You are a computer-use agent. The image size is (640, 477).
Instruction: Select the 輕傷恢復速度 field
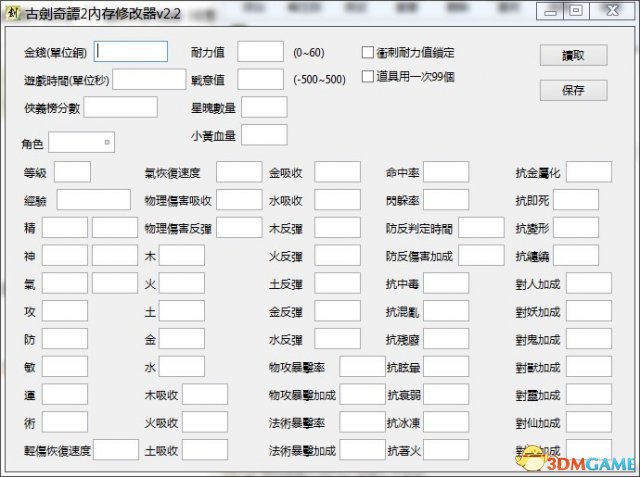(116, 450)
